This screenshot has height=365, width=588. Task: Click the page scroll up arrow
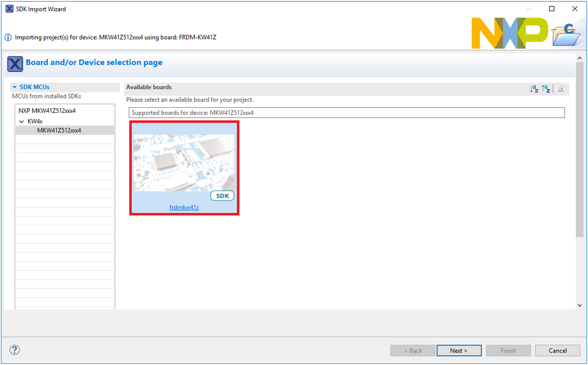pos(580,58)
